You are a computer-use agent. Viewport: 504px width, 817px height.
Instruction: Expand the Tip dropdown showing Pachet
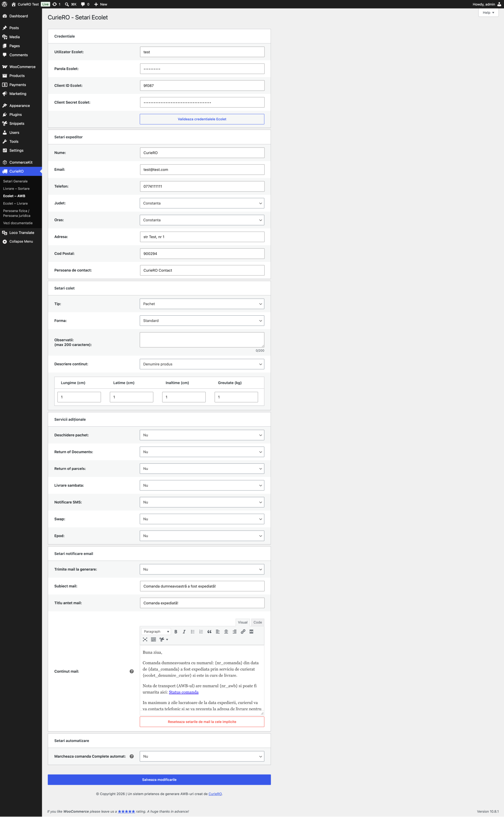tap(202, 304)
